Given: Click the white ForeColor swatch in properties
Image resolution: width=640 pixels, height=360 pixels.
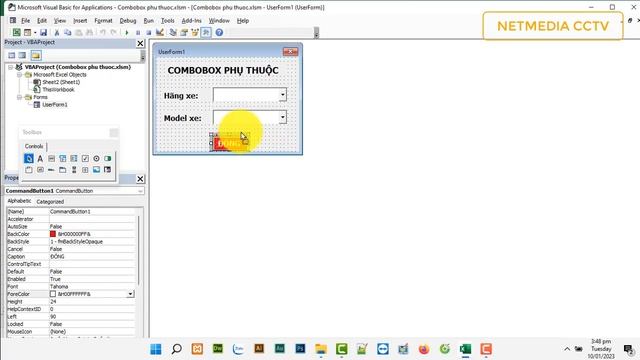Looking at the screenshot, I should tap(53, 294).
